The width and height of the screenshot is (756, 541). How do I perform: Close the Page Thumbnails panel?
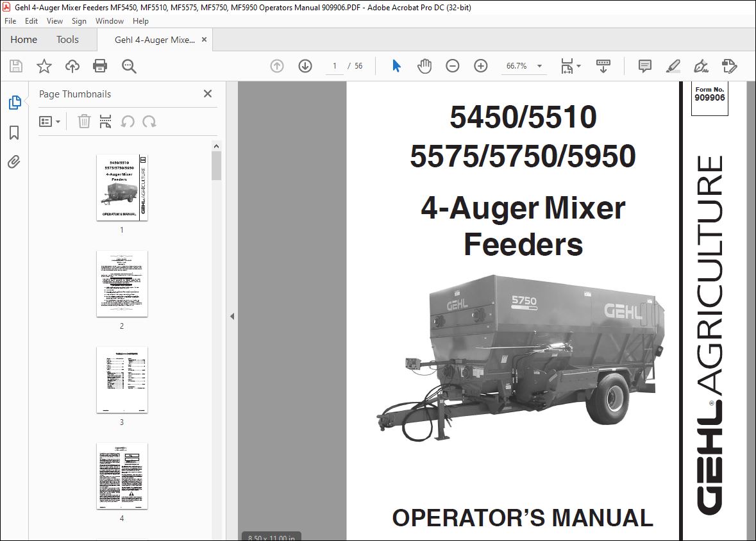(208, 94)
